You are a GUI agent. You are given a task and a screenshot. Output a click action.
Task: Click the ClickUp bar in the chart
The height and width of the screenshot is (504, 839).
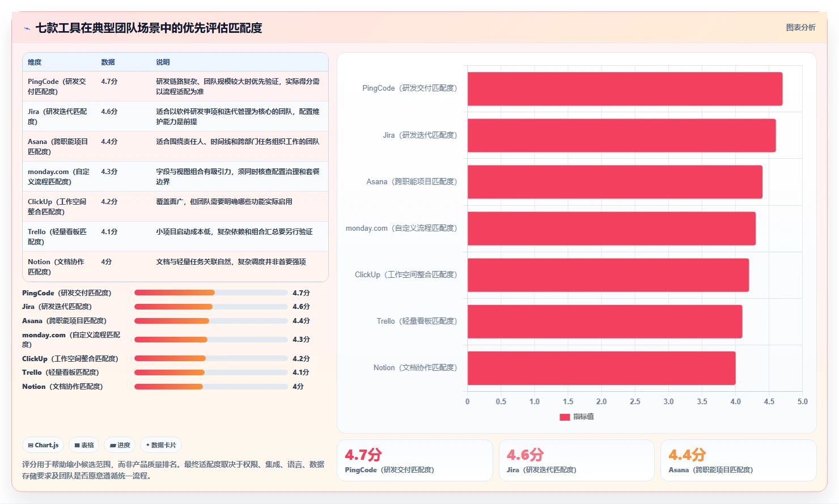coord(608,275)
